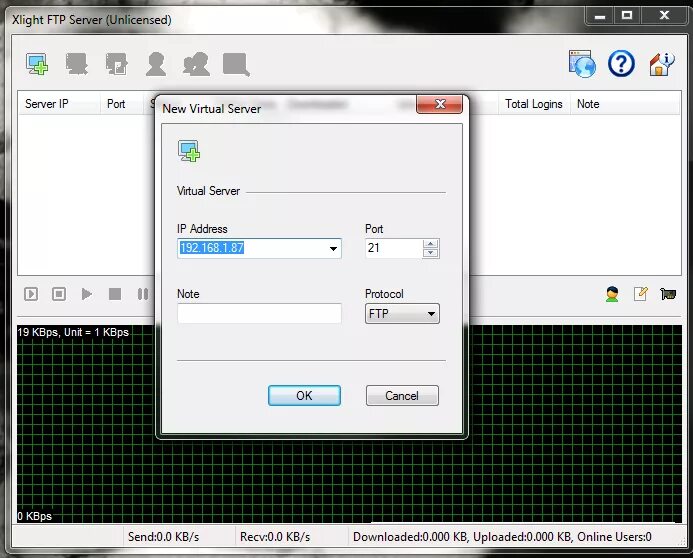Stop the selected server with square icon
This screenshot has width=693, height=558.
tap(115, 294)
